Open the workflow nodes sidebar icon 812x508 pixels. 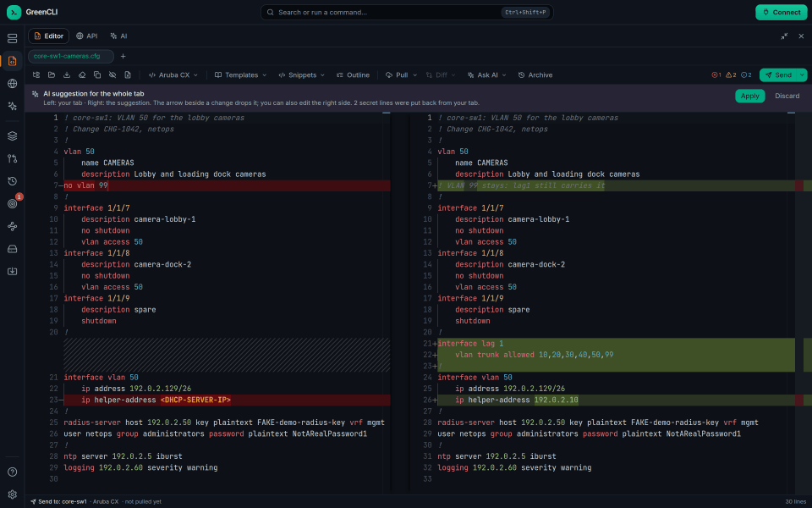tap(13, 227)
